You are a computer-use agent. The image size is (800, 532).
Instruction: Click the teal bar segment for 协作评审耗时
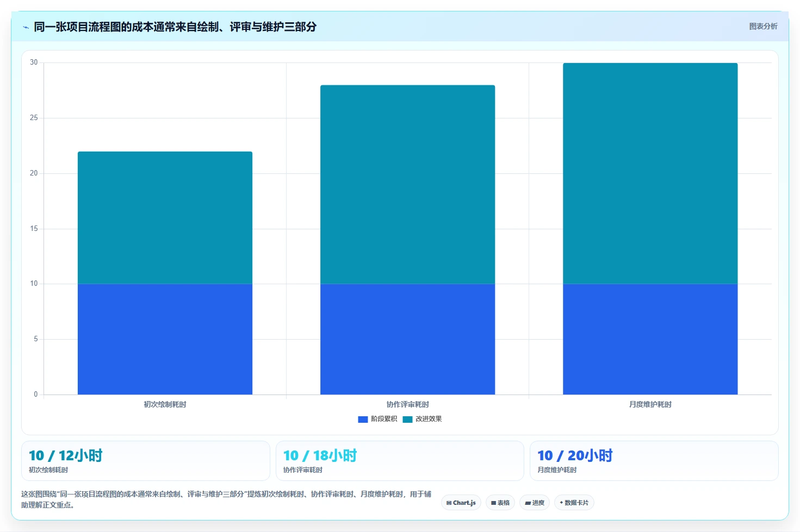[x=407, y=184]
